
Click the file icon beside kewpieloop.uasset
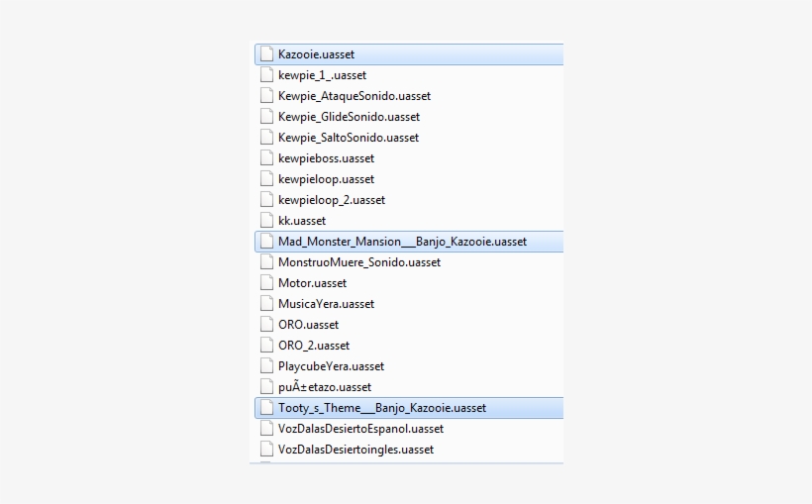pyautogui.click(x=266, y=178)
